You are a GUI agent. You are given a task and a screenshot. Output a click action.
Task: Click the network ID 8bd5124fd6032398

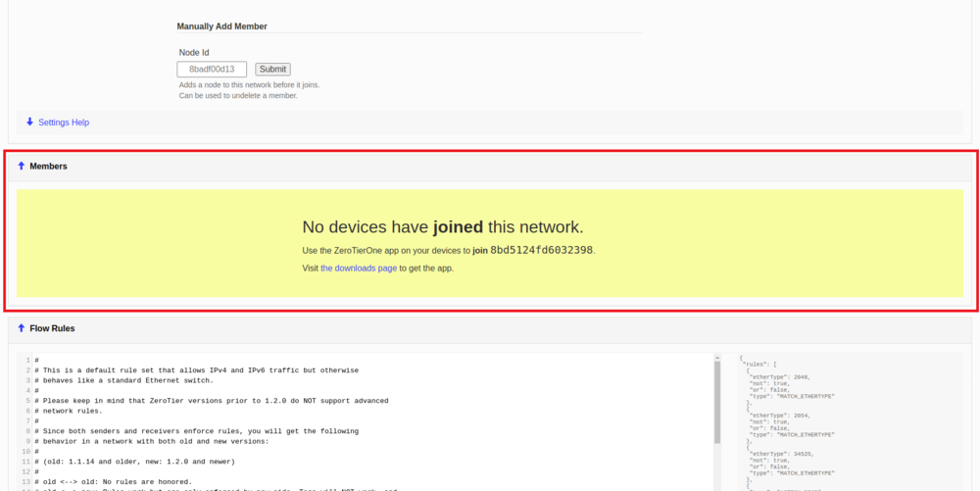click(x=541, y=250)
